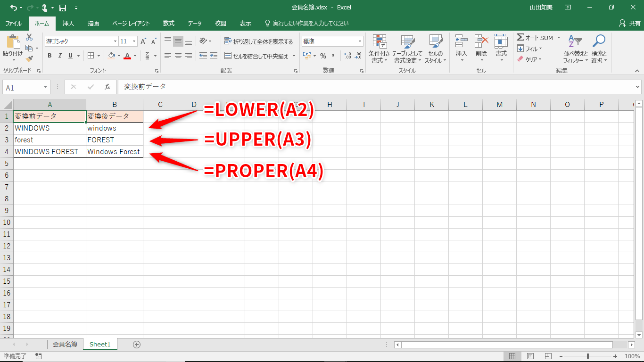Image resolution: width=644 pixels, height=362 pixels.
Task: Add a new sheet with plus icon
Action: [x=137, y=345]
